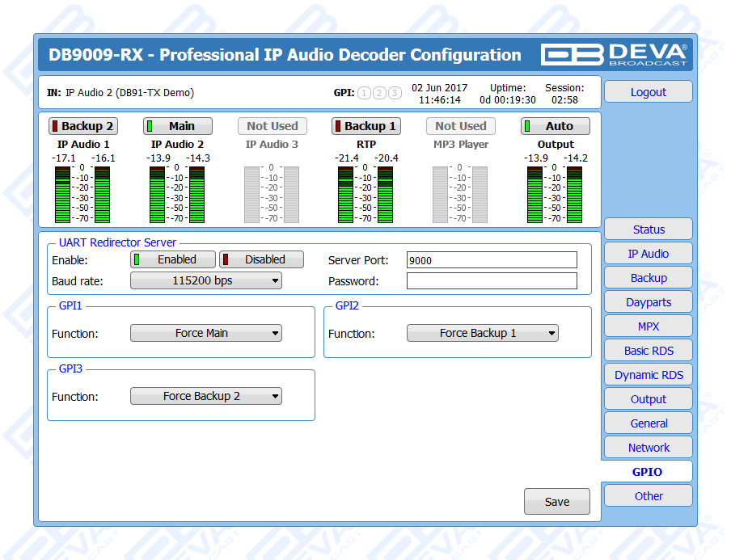Screen dimensions: 731x560
Task: Save the GPIO configuration
Action: point(556,502)
